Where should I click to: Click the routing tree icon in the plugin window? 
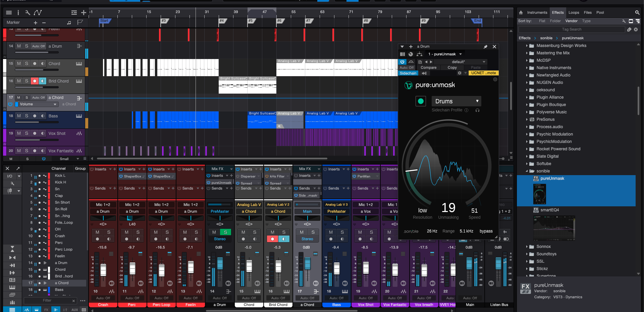[x=419, y=54]
